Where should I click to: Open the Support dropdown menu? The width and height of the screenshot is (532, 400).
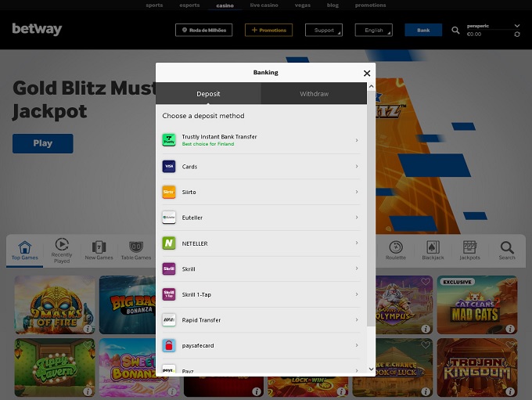323,31
